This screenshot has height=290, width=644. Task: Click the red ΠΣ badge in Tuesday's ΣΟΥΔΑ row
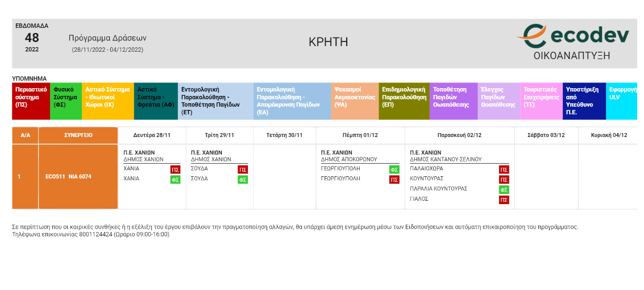[243, 169]
